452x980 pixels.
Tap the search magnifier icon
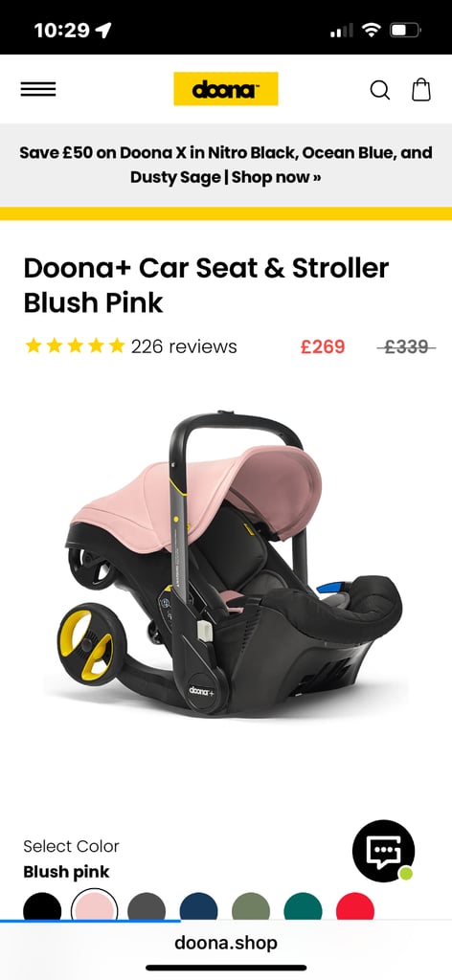point(380,90)
